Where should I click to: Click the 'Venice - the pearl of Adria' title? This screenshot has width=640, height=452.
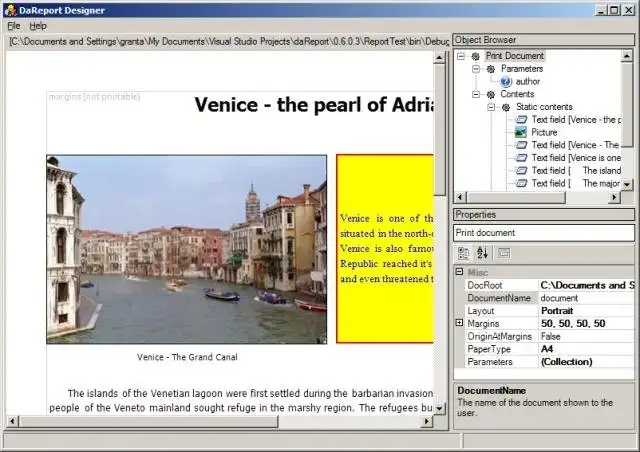313,105
